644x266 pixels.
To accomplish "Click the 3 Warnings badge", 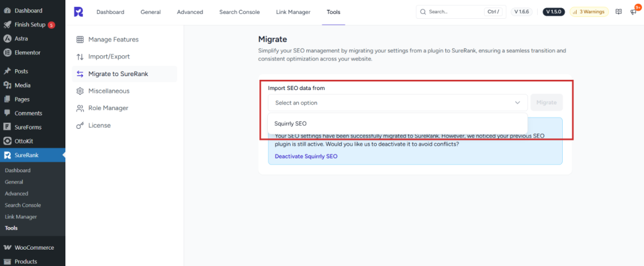I will pos(589,12).
